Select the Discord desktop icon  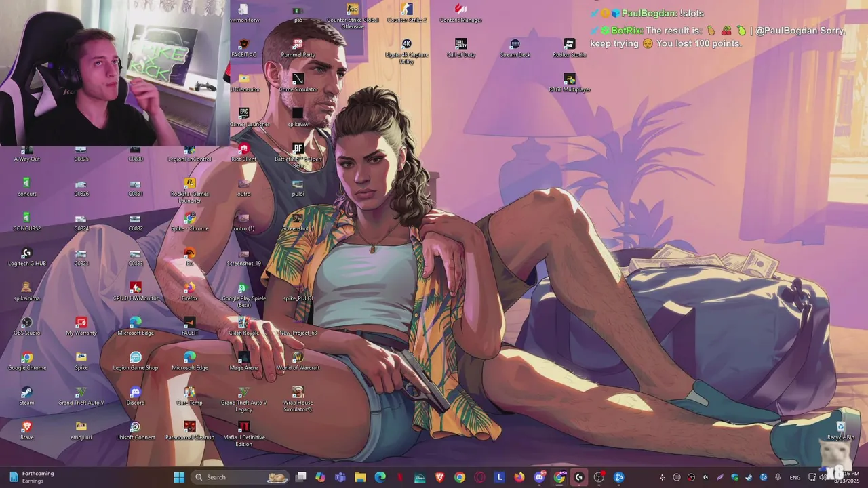136,396
